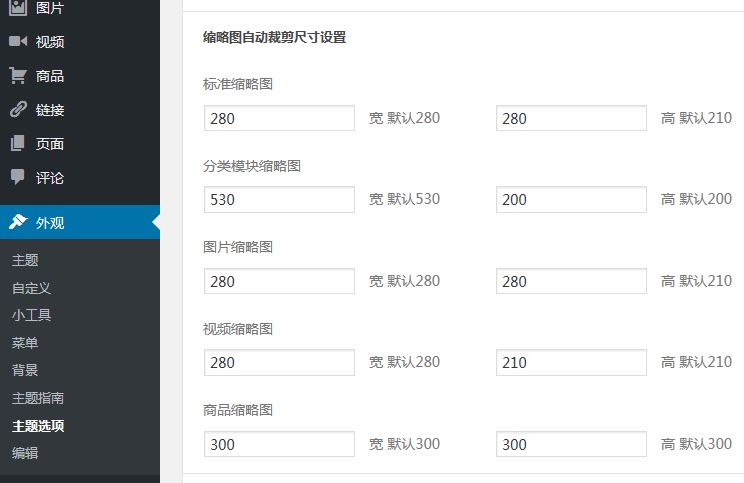Click the 链接 chain link icon
This screenshot has width=744, height=483.
coord(18,110)
